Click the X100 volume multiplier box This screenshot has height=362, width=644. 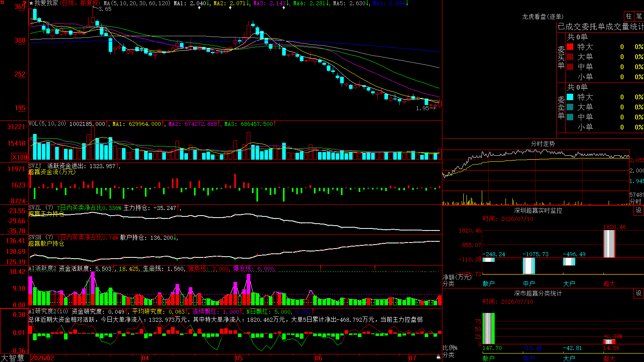tap(19, 157)
